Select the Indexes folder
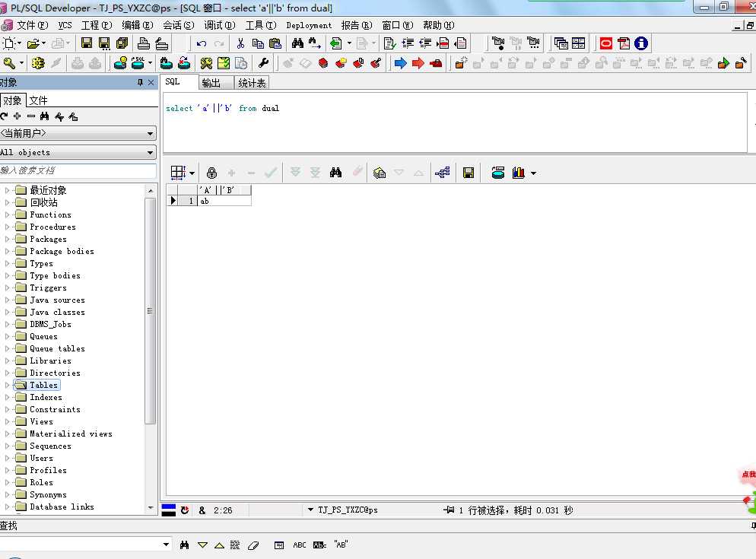 pyautogui.click(x=46, y=397)
